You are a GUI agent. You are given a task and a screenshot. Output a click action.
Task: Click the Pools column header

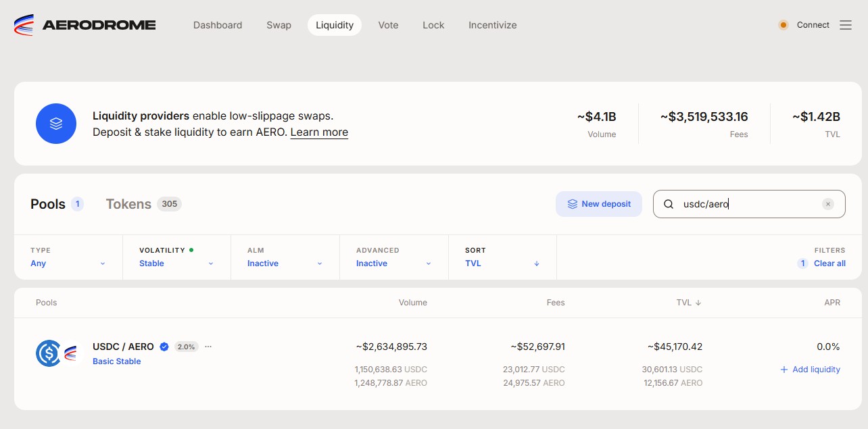pyautogui.click(x=47, y=303)
